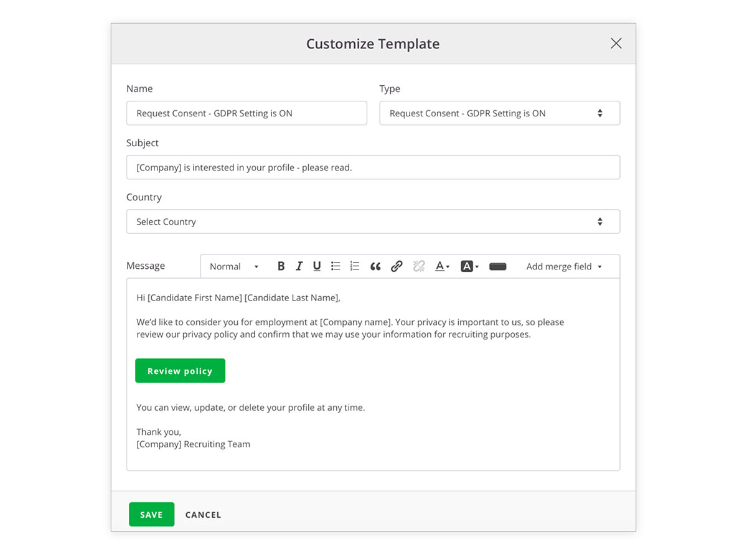Open the Type dropdown
747x560 pixels.
pos(500,113)
